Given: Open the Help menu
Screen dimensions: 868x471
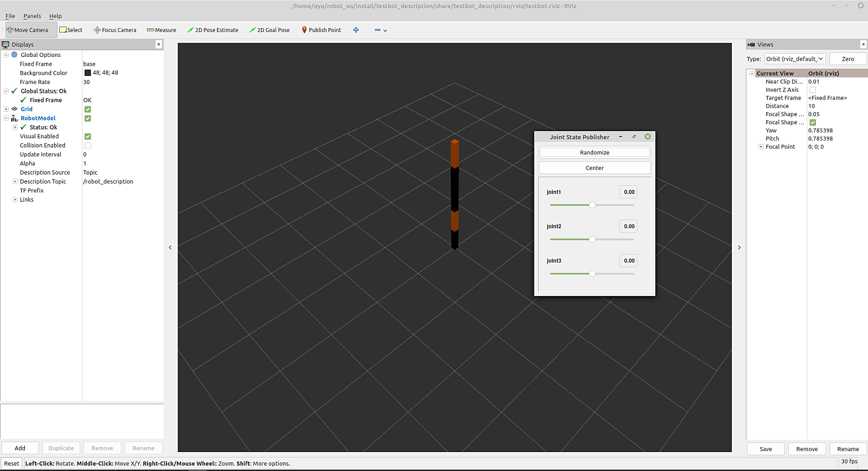Looking at the screenshot, I should (55, 16).
